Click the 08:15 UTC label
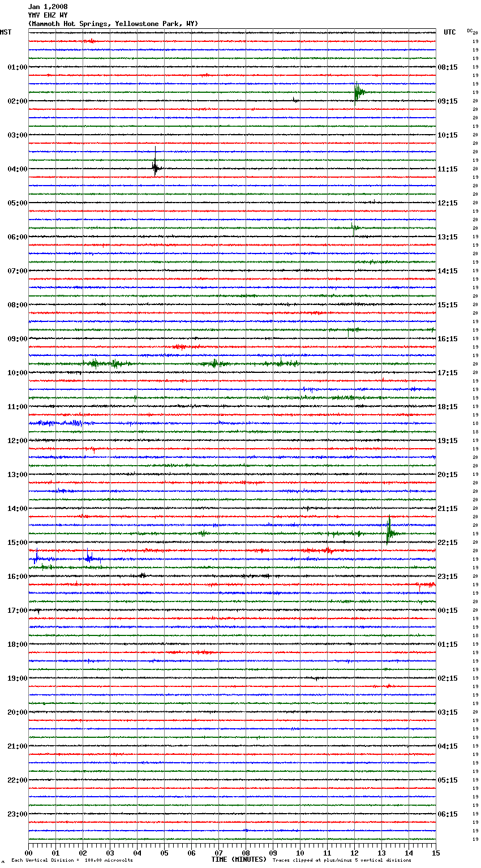Viewport: 481px width, 868px height. click(x=448, y=67)
